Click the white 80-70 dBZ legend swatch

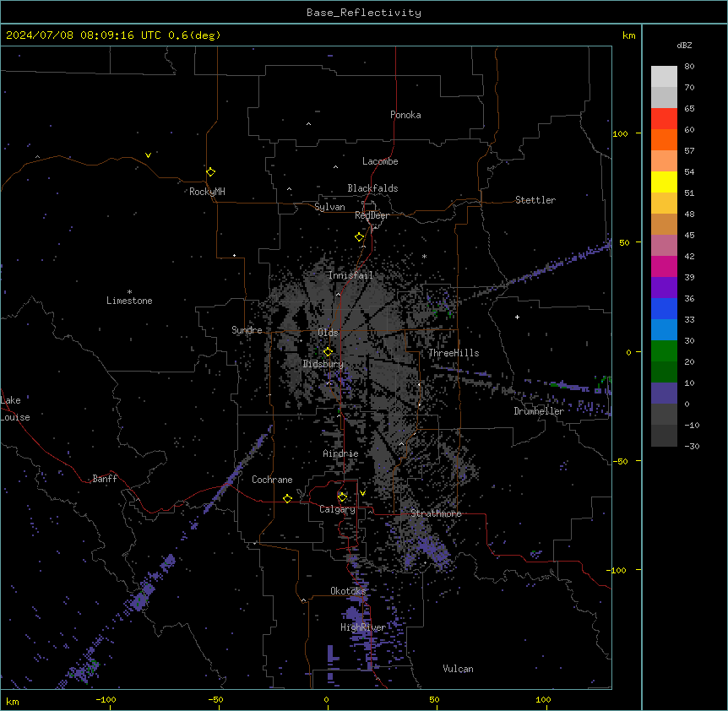664,77
